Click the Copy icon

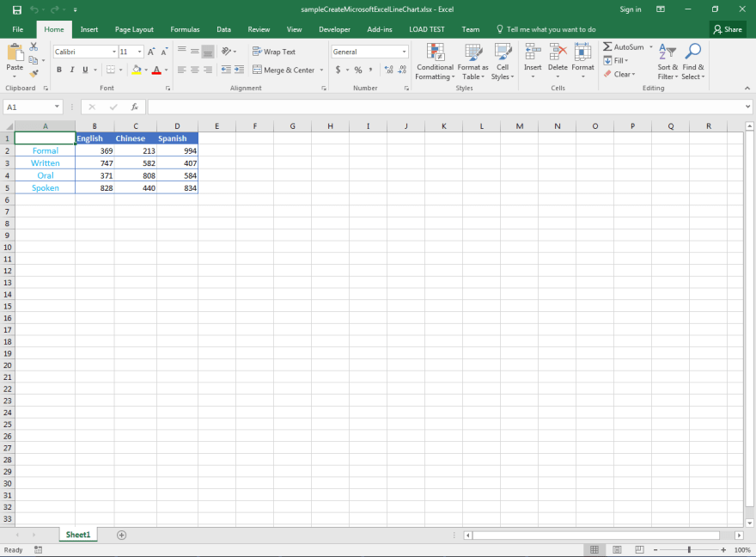click(34, 60)
